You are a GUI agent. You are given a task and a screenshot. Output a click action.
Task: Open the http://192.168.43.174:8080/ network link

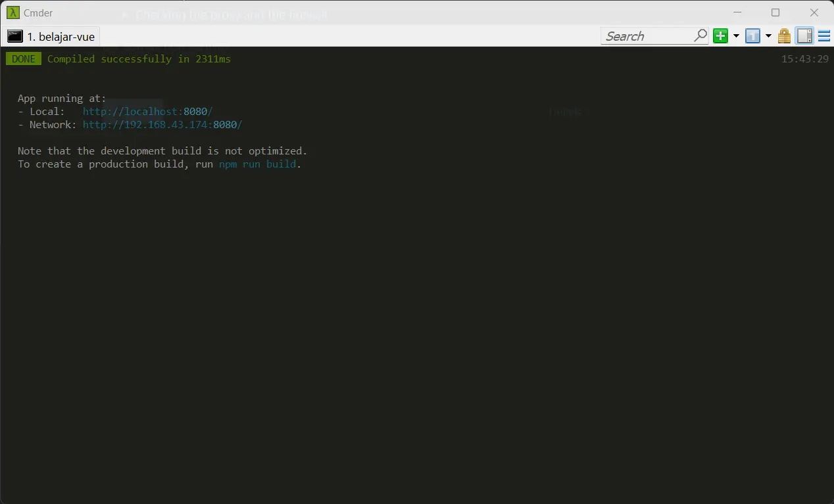[x=162, y=125]
